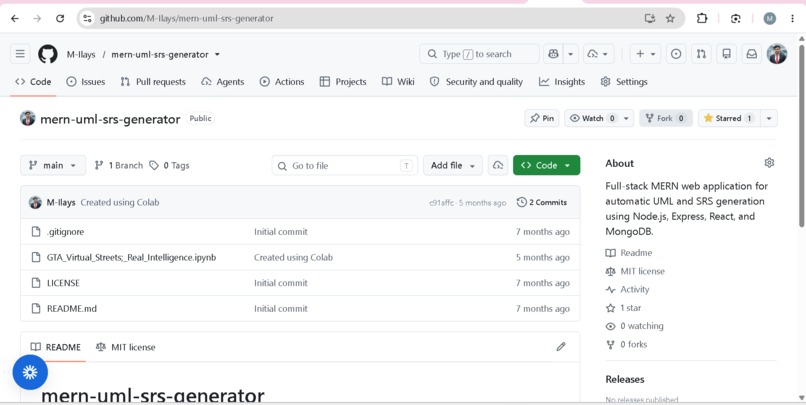This screenshot has width=806, height=405.
Task: View site information icon in address bar
Action: (87, 19)
